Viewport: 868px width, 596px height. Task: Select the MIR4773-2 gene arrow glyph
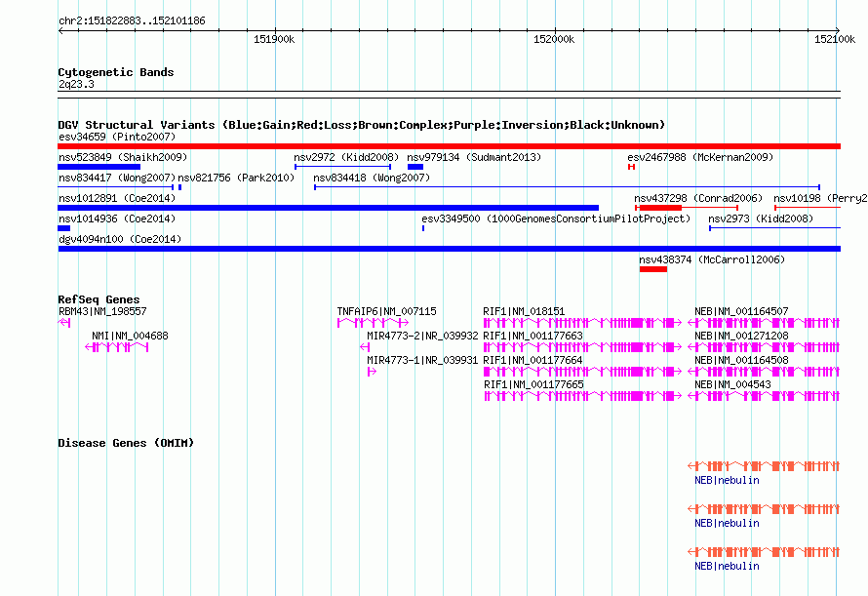[x=365, y=347]
